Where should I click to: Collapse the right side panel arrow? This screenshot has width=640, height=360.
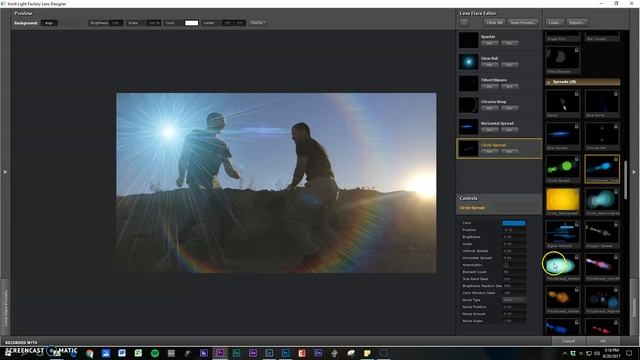point(634,172)
